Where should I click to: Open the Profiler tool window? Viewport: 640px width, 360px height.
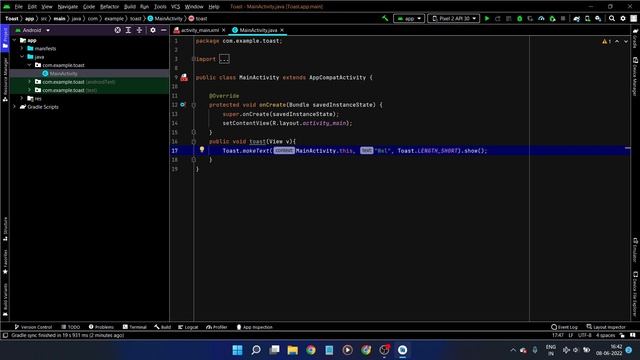click(x=216, y=327)
